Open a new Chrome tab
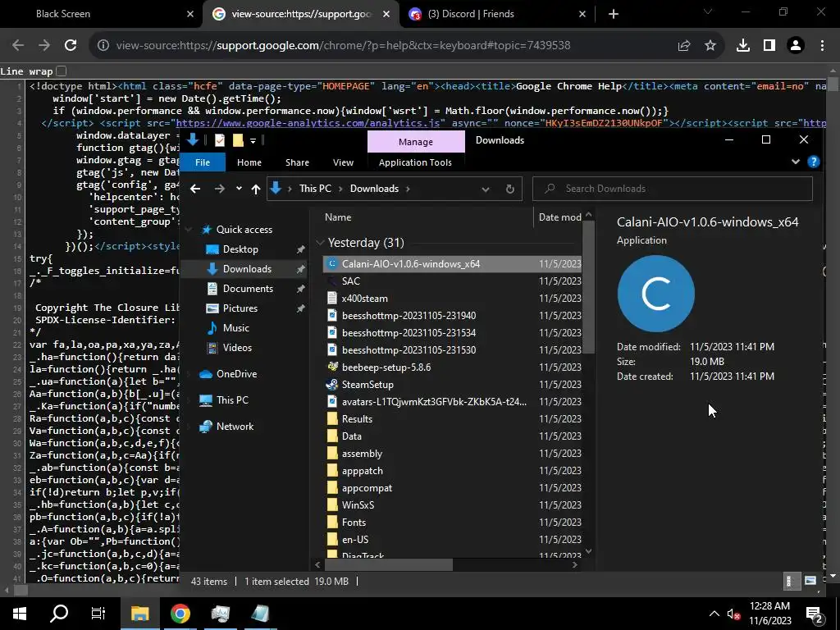 click(x=614, y=14)
